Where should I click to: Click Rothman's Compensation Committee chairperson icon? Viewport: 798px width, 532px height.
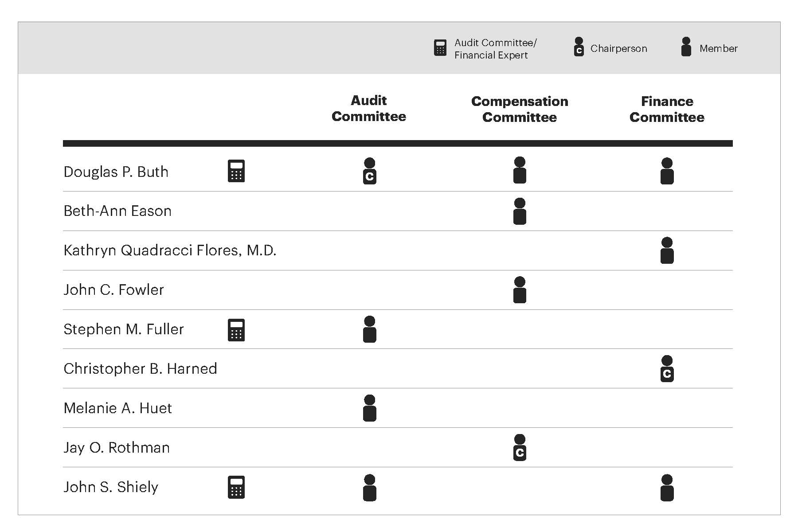coord(520,448)
